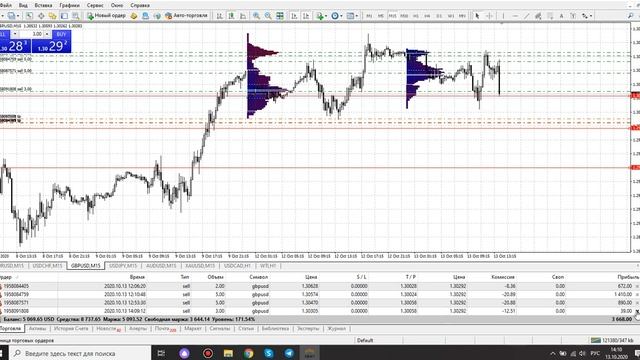Open the Data Window crosshair-circle icon

[x=41, y=16]
